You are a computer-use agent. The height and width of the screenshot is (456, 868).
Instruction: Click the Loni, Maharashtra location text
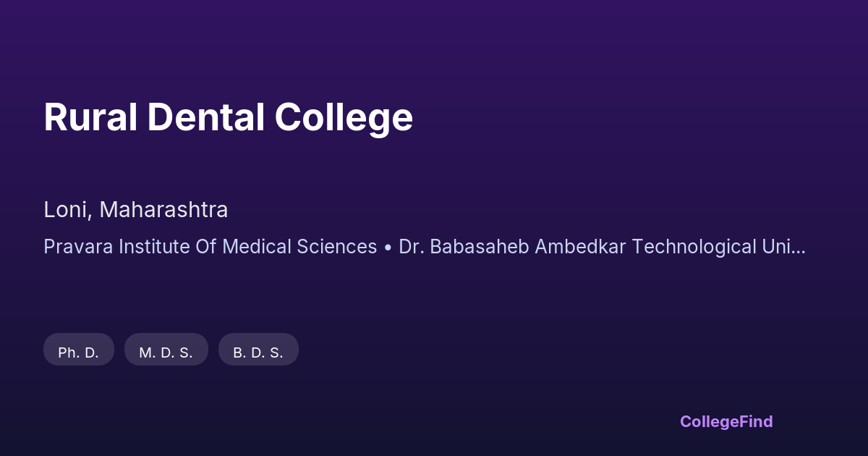pos(136,210)
